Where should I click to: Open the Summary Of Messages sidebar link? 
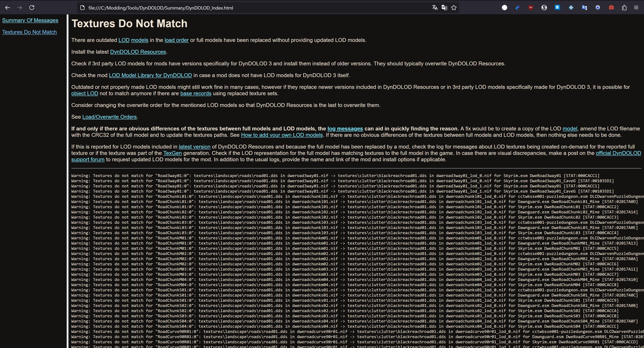pyautogui.click(x=30, y=20)
